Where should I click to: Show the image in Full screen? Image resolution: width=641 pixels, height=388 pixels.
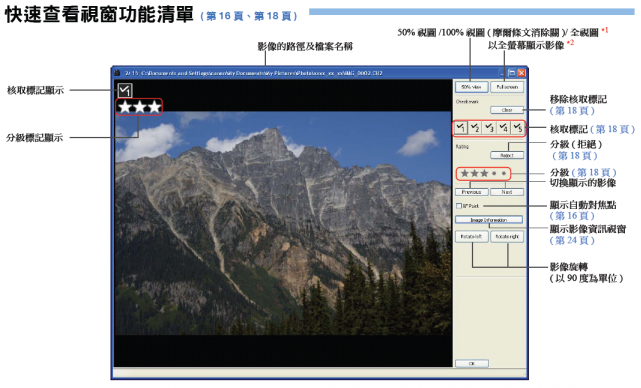[507, 87]
